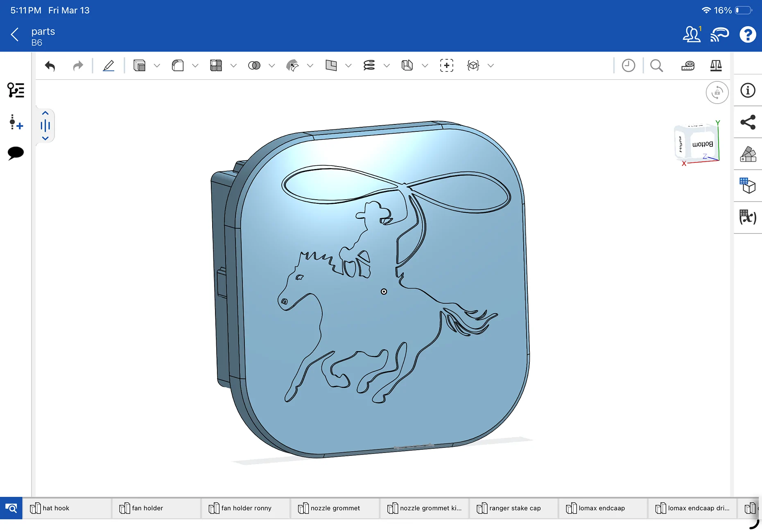762x532 pixels.
Task: Select the Boolean tool
Action: click(x=254, y=65)
